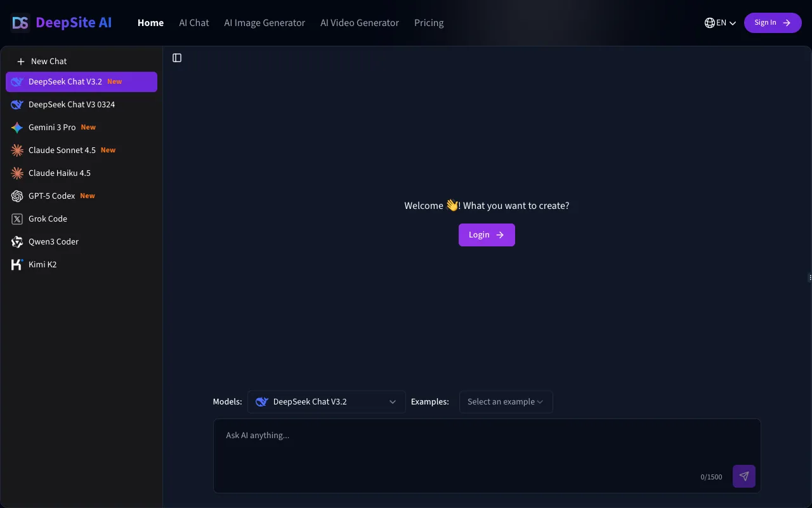
Task: Expand the EN language chevron
Action: [x=733, y=22]
